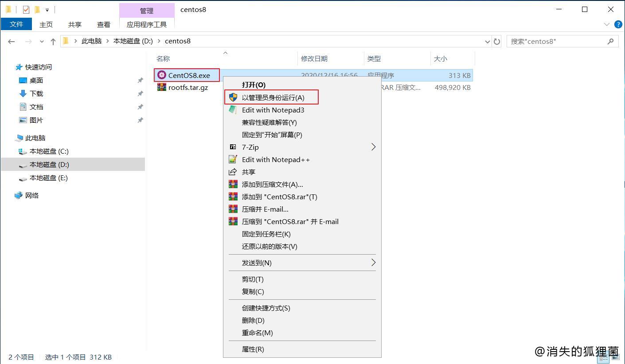Switch to the 主页 ribbon tab
625x364 pixels.
[x=46, y=24]
